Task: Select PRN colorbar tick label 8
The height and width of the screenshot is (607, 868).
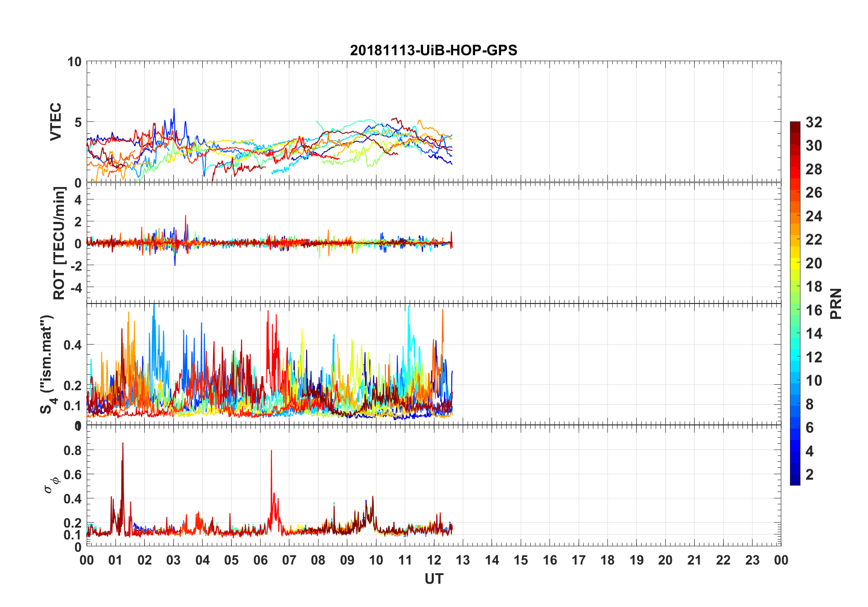Action: tap(810, 404)
